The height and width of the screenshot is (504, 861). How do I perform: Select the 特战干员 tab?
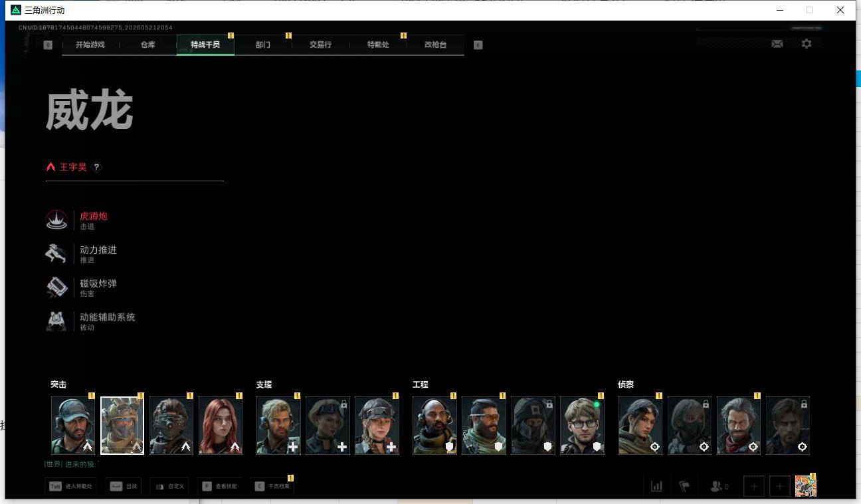tap(205, 45)
